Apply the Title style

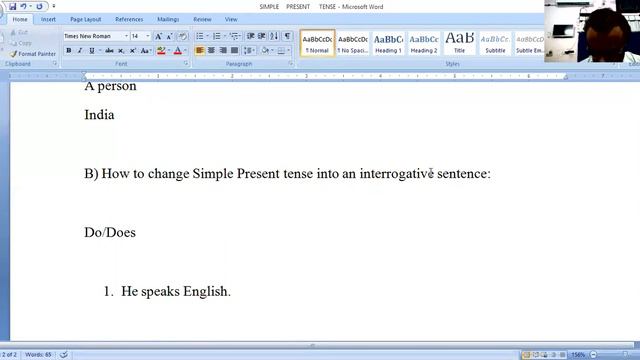click(x=459, y=43)
